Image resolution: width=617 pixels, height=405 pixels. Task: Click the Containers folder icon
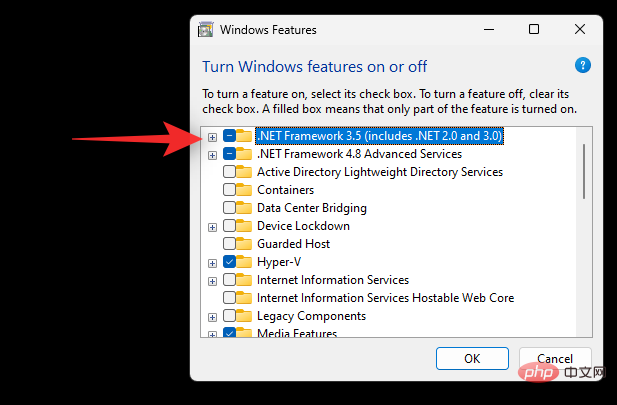pyautogui.click(x=245, y=190)
